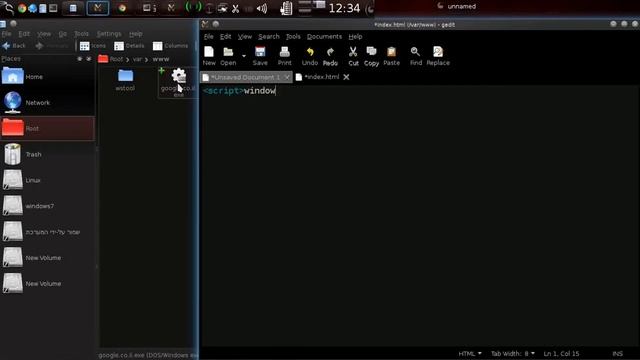640x360 pixels.
Task: Create a new document in gedit
Action: (209, 56)
